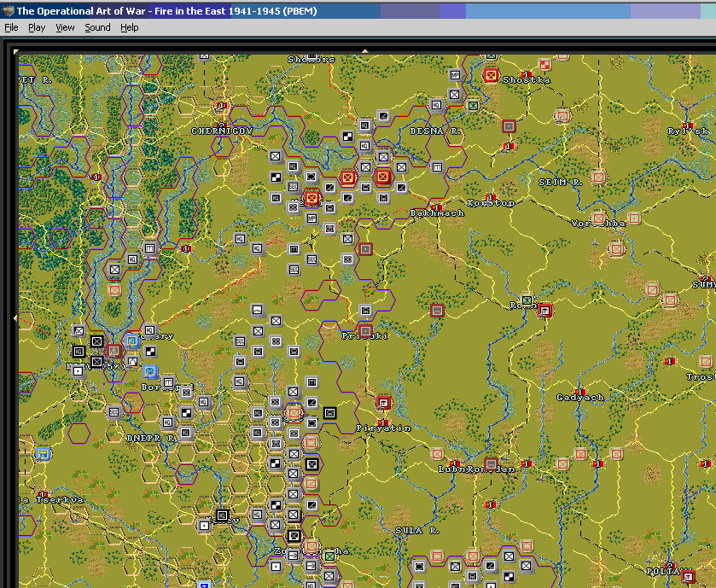
Task: Select the red unit at Poltava
Action: click(x=688, y=577)
